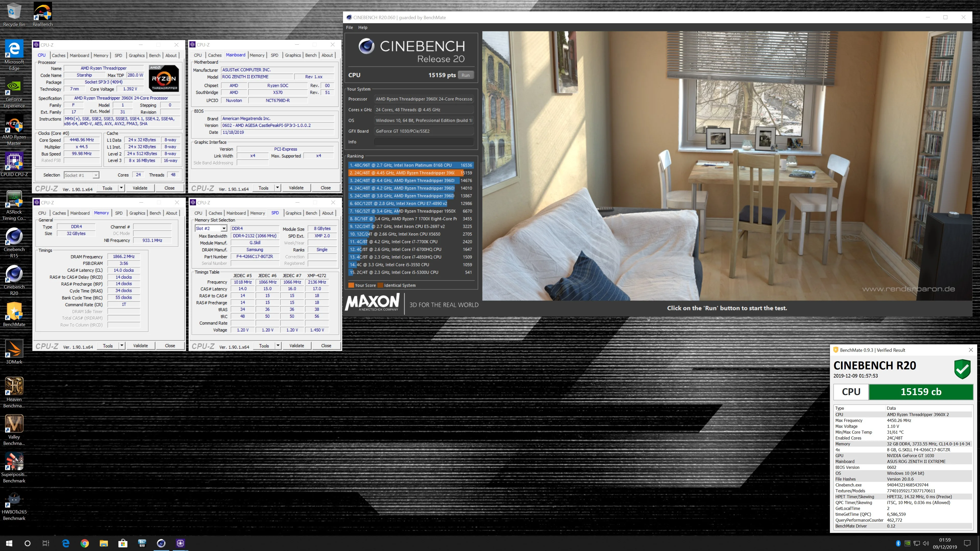Click the Task View taskbar button
Screen dimensions: 980x551
point(46,543)
